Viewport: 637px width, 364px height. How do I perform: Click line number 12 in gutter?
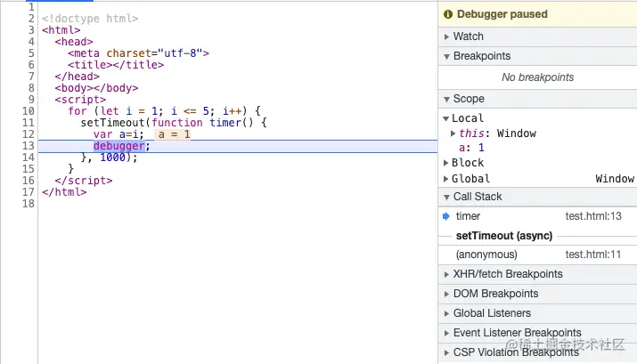click(x=29, y=134)
